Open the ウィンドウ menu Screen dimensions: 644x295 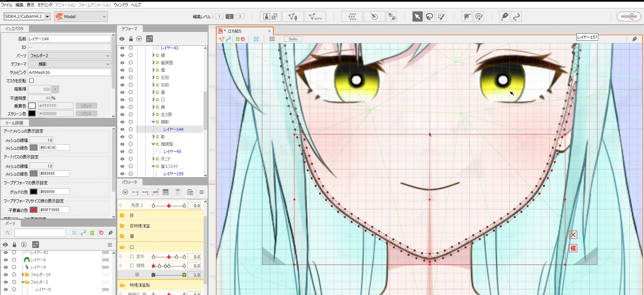tap(121, 5)
